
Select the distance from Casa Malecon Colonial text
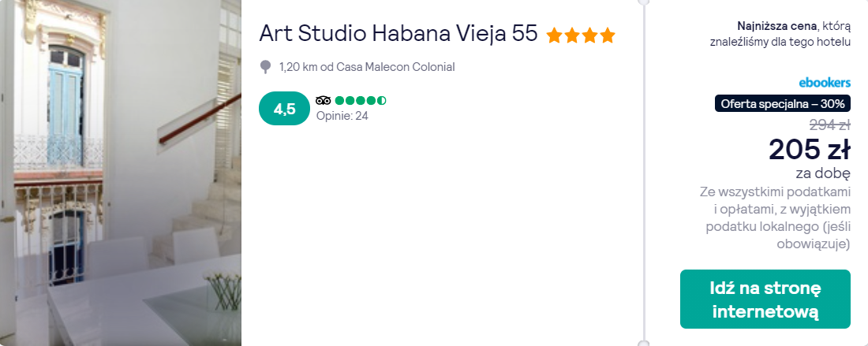point(367,67)
